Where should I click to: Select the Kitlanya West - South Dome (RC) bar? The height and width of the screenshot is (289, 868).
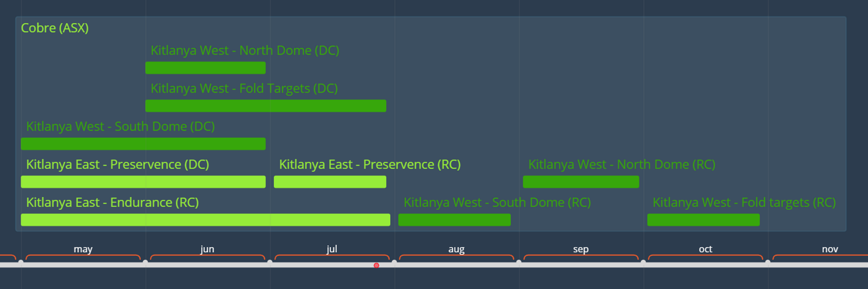454,220
